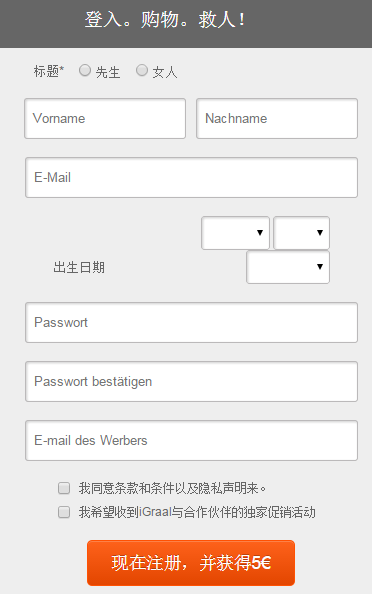Image resolution: width=372 pixels, height=594 pixels.
Task: Focus the Passwort bestätigen field
Action: [191, 381]
